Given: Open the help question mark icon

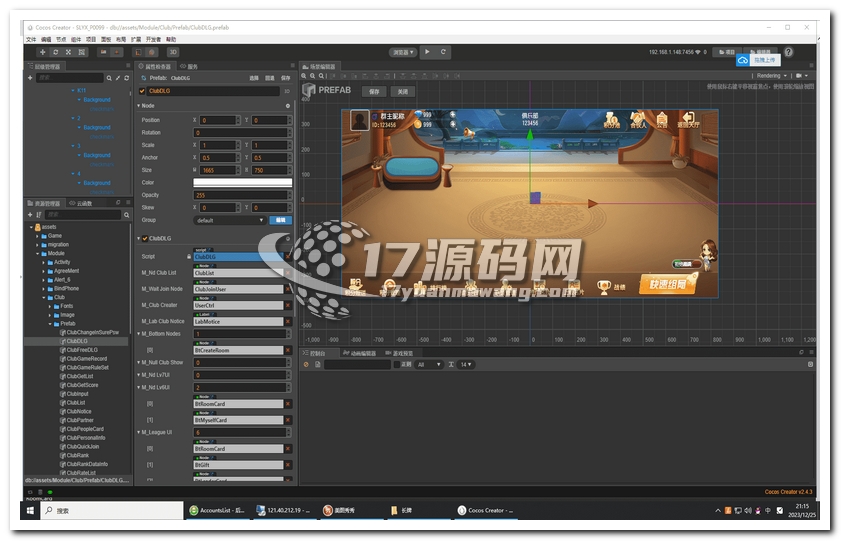Looking at the screenshot, I should 788,52.
